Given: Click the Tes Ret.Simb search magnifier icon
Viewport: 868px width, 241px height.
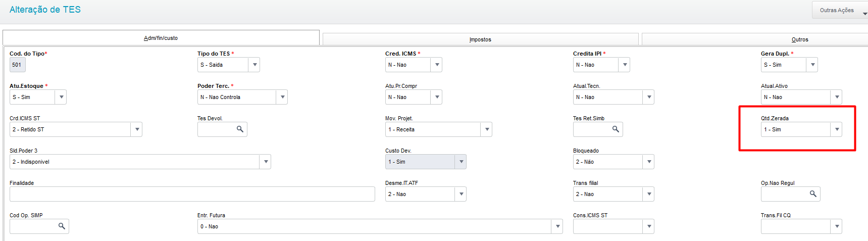Looking at the screenshot, I should point(616,129).
